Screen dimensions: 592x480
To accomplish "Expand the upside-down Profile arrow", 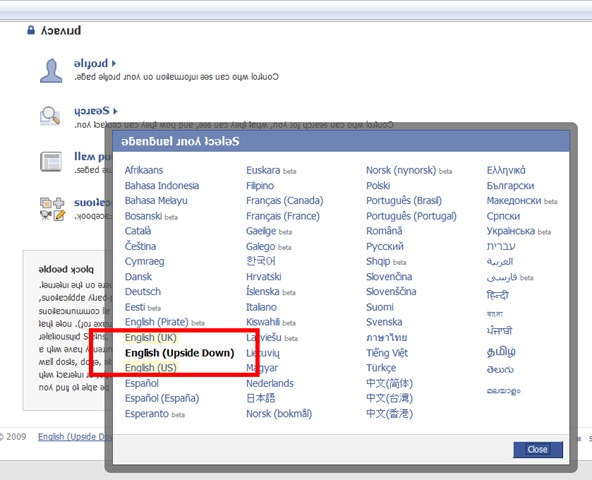I will click(114, 63).
